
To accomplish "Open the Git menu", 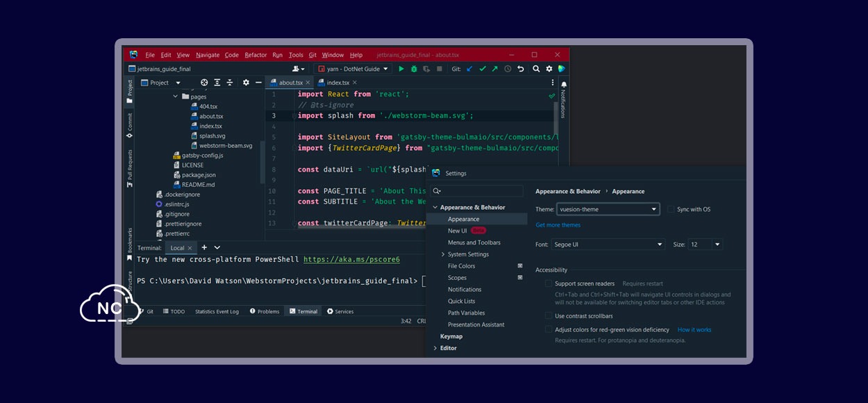I will tap(312, 55).
